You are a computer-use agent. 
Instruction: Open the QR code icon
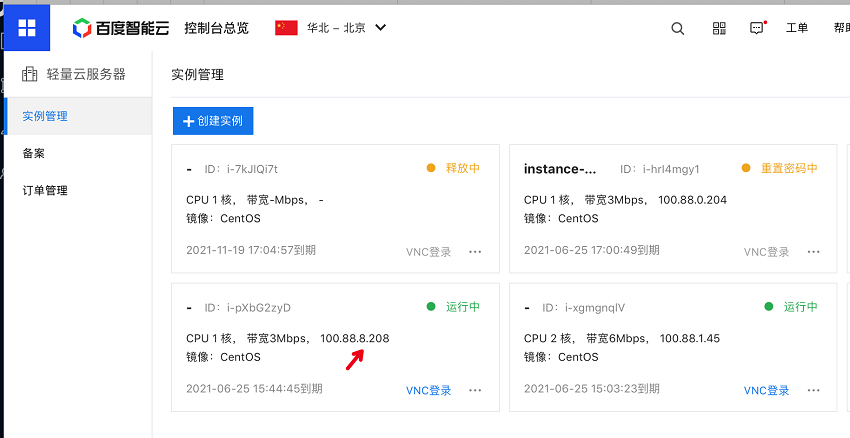719,28
